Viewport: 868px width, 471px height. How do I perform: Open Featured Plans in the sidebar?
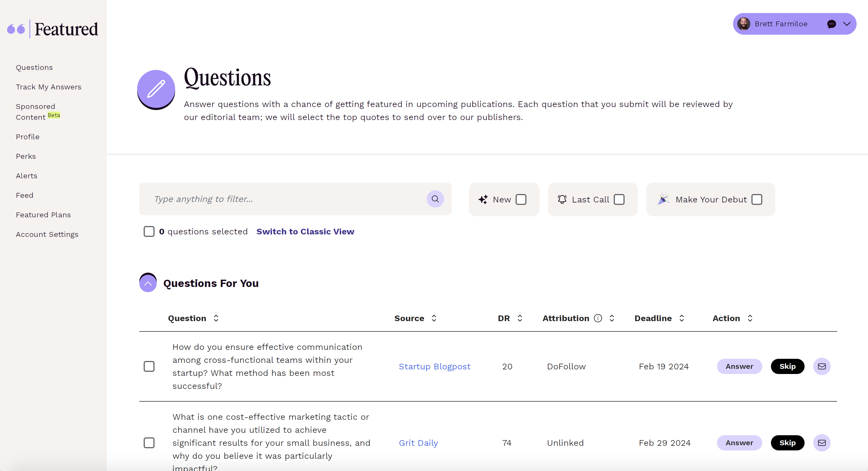point(43,215)
